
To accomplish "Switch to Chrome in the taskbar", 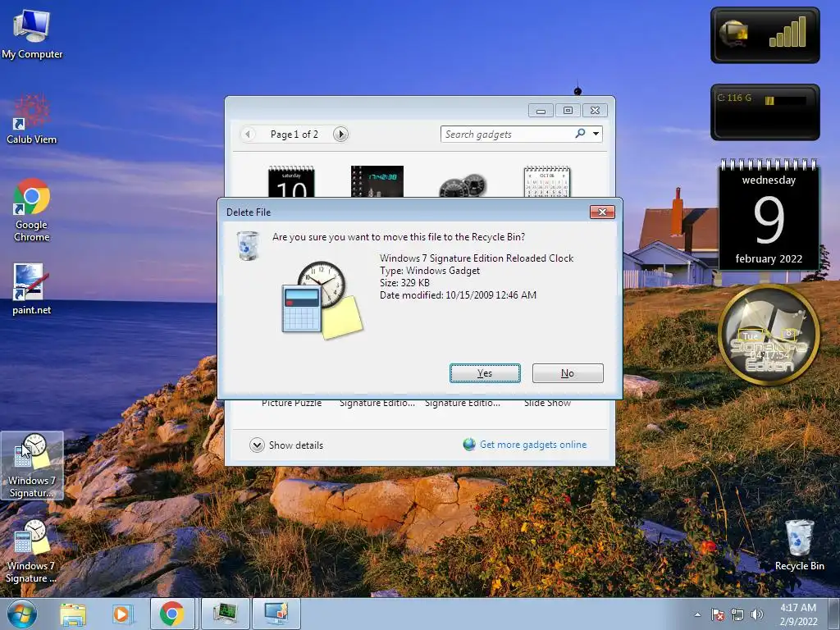I will [171, 614].
